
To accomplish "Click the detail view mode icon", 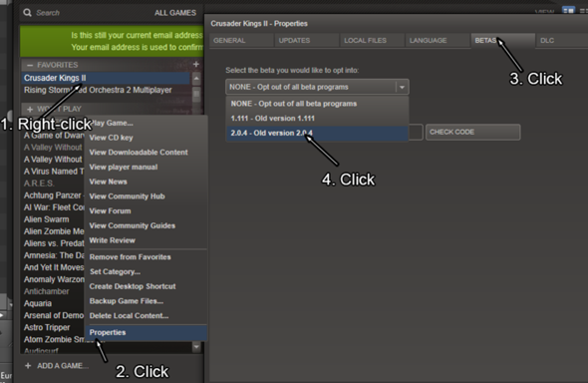I will [x=568, y=11].
